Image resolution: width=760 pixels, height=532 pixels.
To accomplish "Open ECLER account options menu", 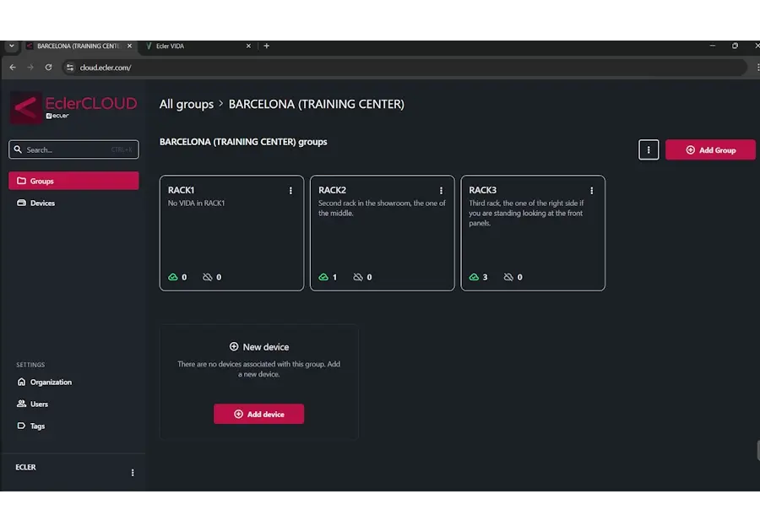I will (133, 472).
